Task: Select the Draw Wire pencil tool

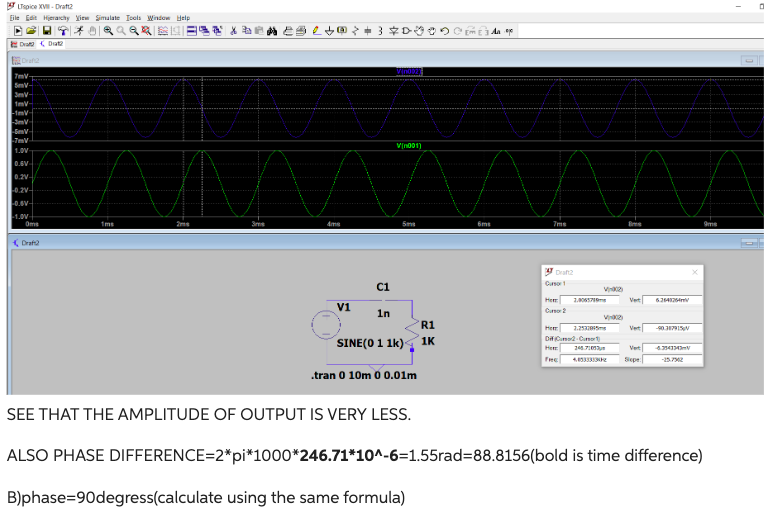Action: coord(317,31)
